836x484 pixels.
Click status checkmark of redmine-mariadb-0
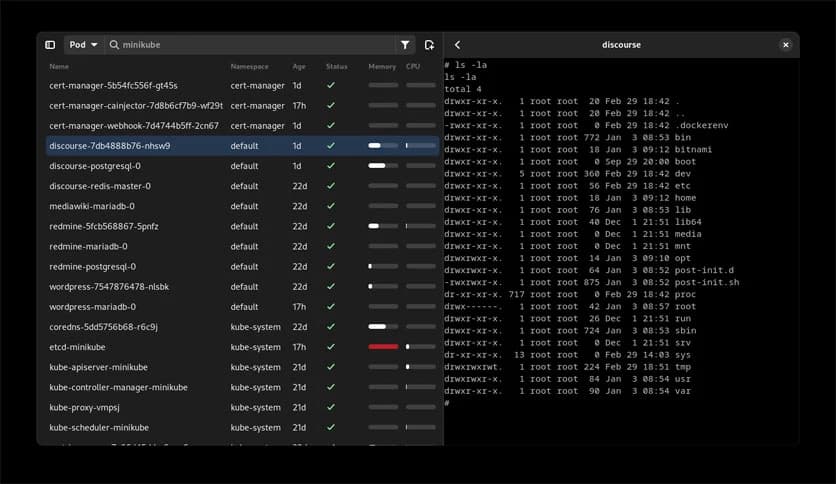[331, 246]
